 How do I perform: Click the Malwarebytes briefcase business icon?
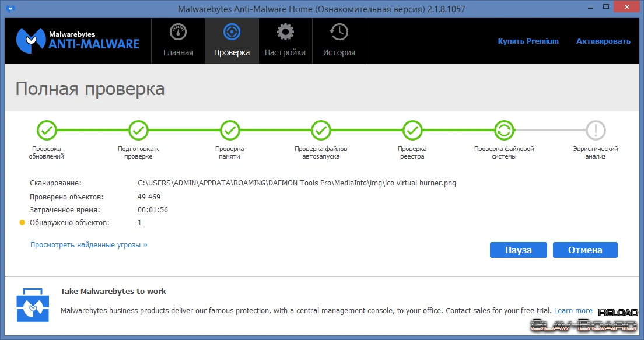(33, 304)
